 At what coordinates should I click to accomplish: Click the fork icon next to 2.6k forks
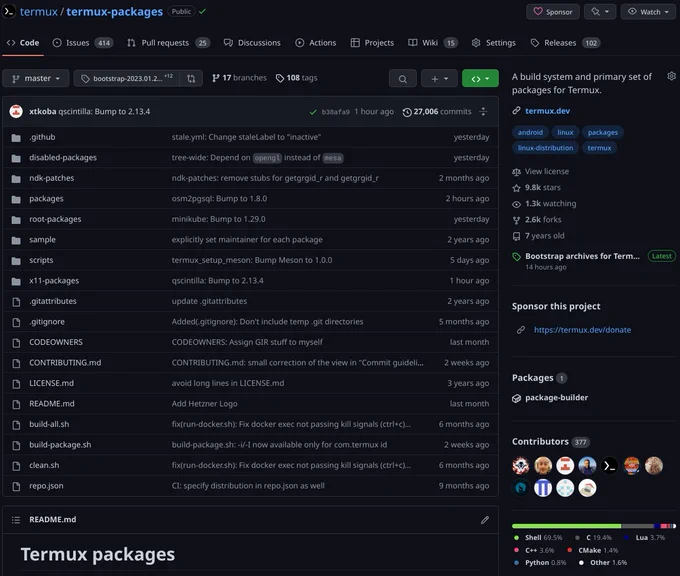(516, 220)
